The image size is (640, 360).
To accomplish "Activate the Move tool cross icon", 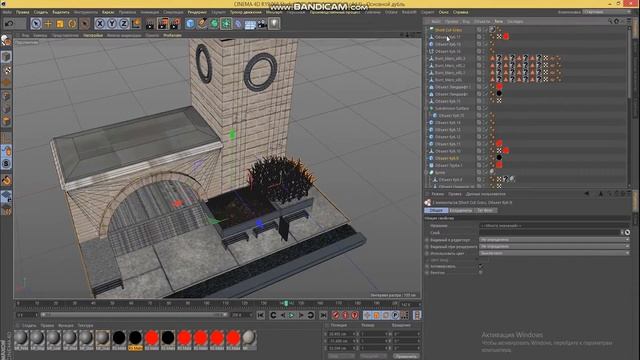I will pyautogui.click(x=48, y=24).
